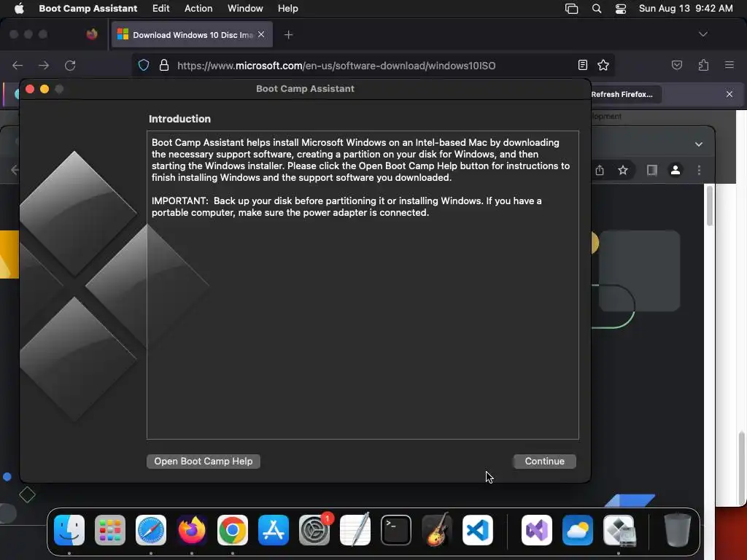Open the Apple menu

click(x=19, y=9)
